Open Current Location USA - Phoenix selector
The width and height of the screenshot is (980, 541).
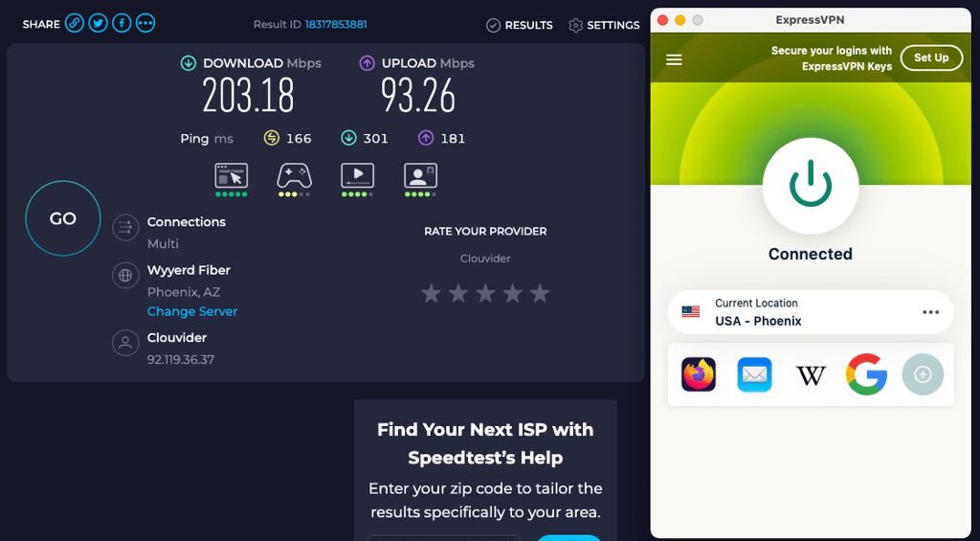point(811,312)
